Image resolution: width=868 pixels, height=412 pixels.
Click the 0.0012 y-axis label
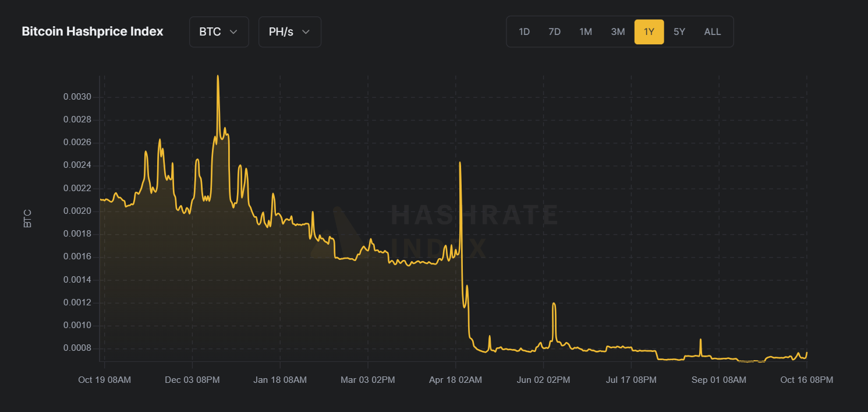coord(77,302)
